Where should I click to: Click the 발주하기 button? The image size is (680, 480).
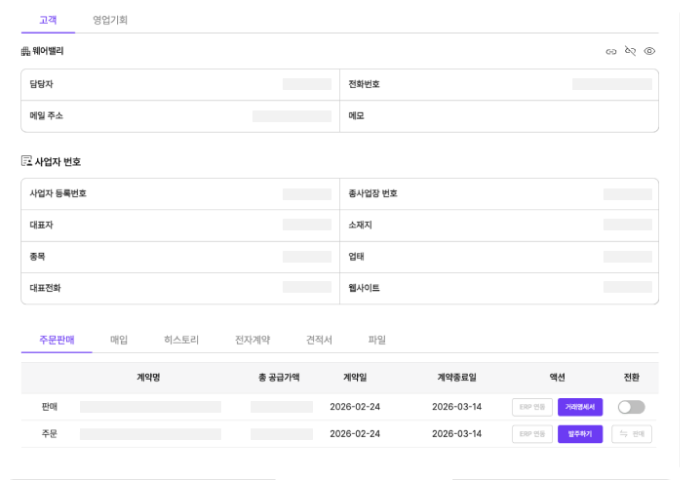point(580,434)
